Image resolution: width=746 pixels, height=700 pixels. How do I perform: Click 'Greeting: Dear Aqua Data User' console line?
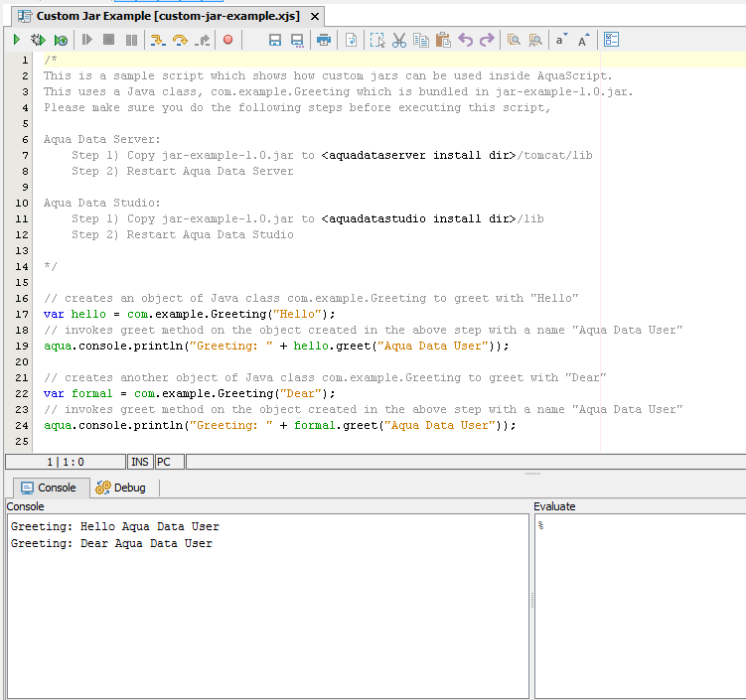pyautogui.click(x=111, y=543)
